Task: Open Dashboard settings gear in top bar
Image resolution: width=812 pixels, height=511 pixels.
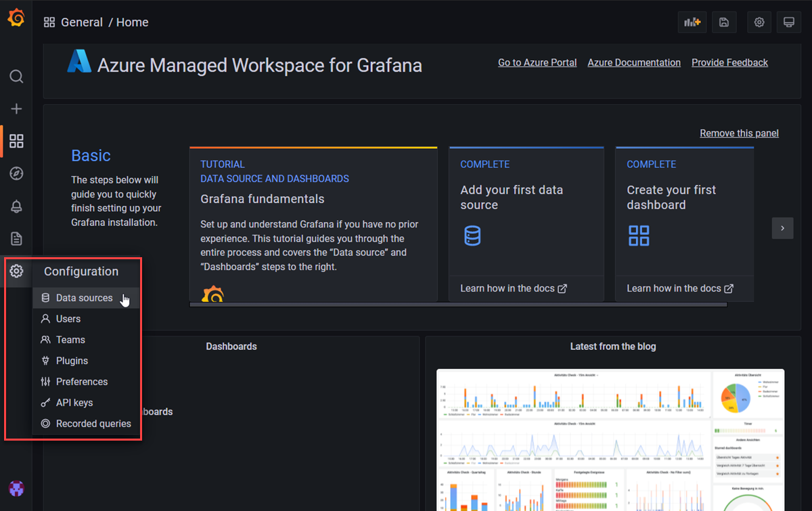Action: [759, 22]
